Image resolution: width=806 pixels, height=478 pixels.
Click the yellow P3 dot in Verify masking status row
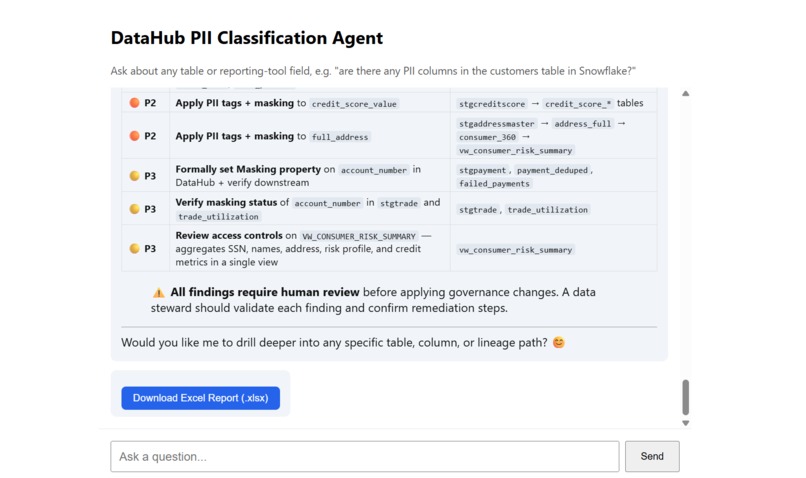coord(134,209)
